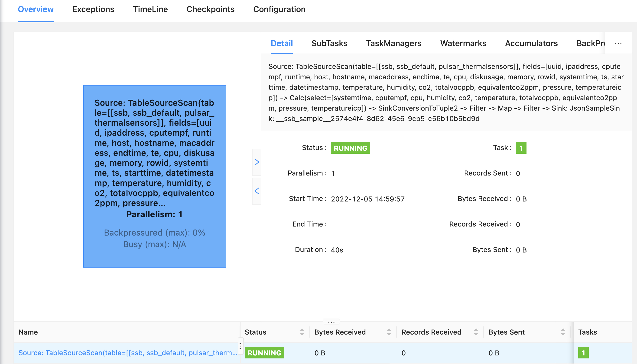Image resolution: width=637 pixels, height=364 pixels.
Task: Open the TimeLine tab
Action: 150,9
